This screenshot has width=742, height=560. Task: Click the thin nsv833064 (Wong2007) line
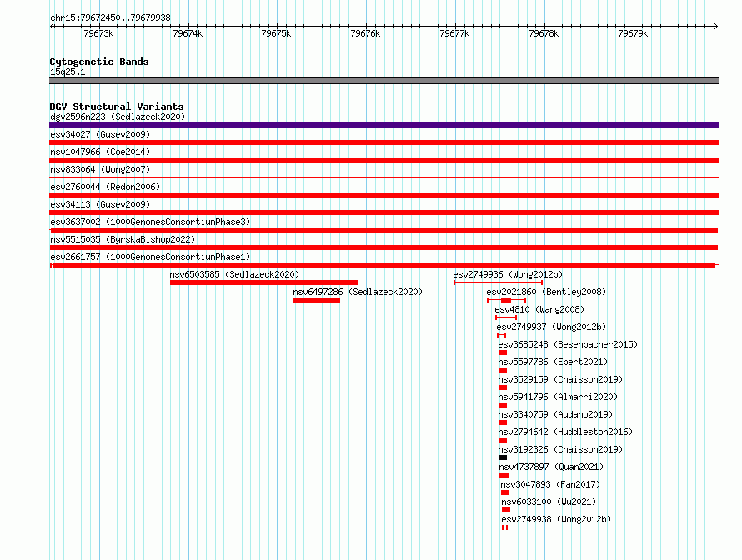[x=384, y=177]
